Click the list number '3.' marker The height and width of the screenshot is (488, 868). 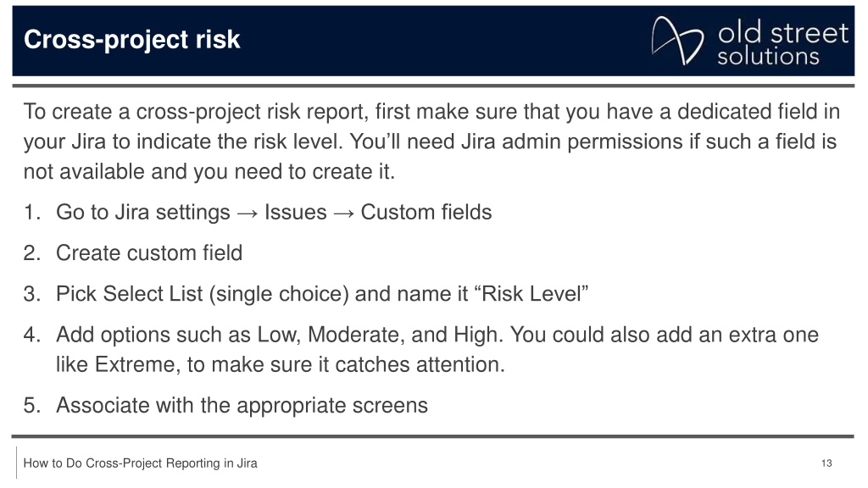tap(32, 294)
